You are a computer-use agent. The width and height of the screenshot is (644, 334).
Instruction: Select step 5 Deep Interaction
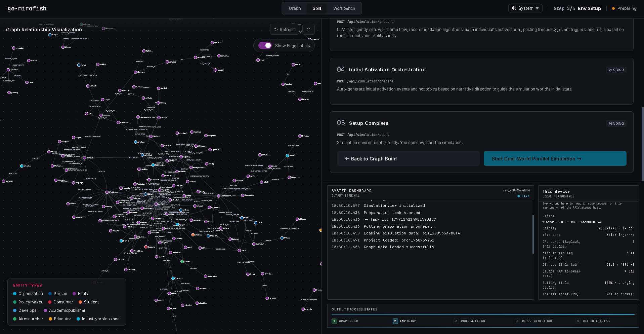coord(593,321)
